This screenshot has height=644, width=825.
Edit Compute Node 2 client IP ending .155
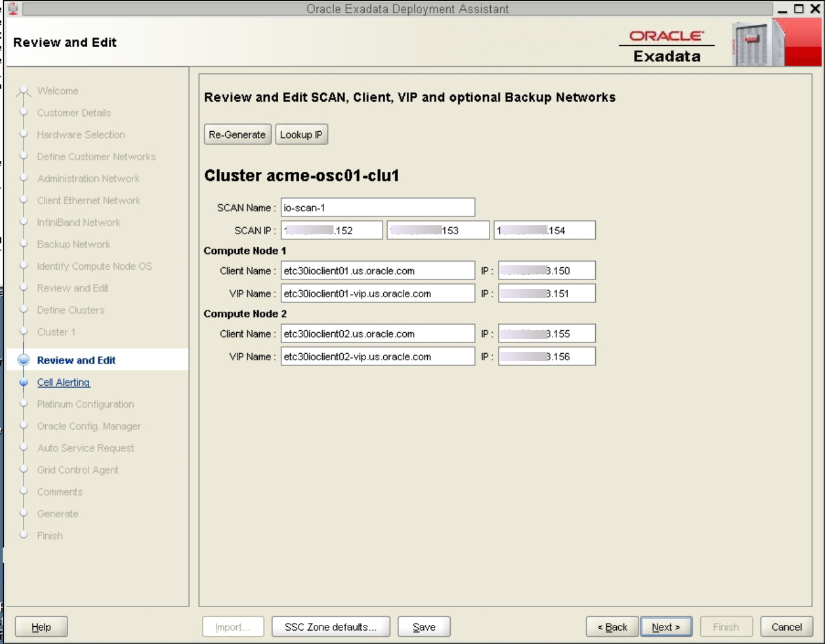click(x=547, y=333)
